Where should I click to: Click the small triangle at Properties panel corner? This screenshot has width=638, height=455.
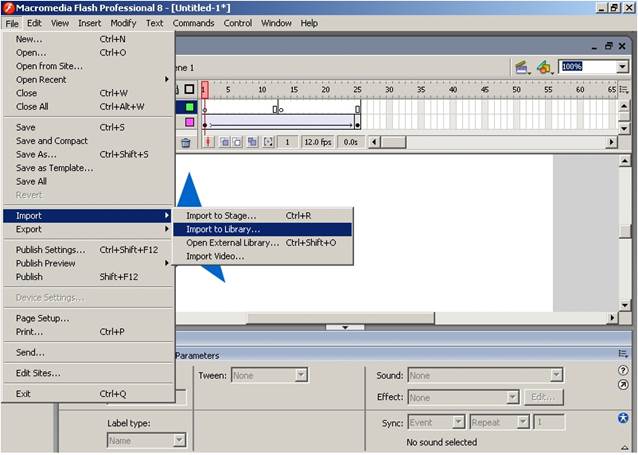pos(625,448)
